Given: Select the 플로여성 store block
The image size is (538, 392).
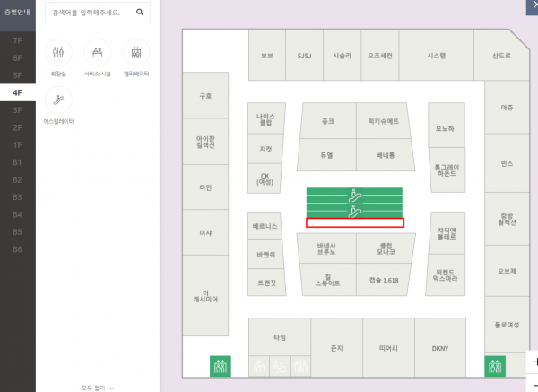Looking at the screenshot, I should pos(507,325).
